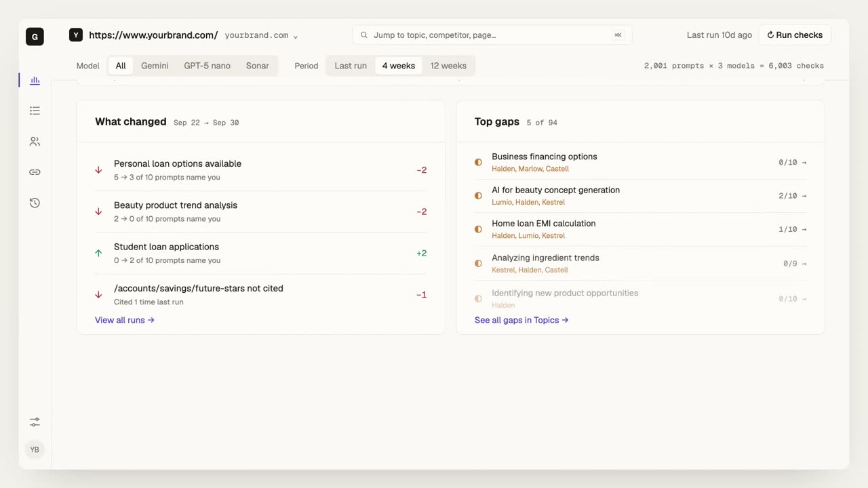Click the YB user avatar
Viewport: 868px width, 488px height.
coord(35,449)
